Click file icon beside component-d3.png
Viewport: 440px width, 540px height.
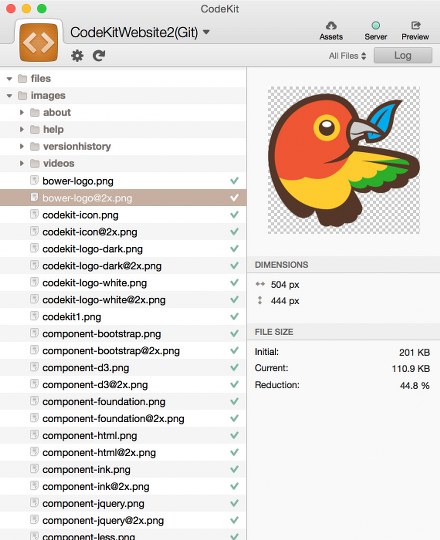[34, 367]
